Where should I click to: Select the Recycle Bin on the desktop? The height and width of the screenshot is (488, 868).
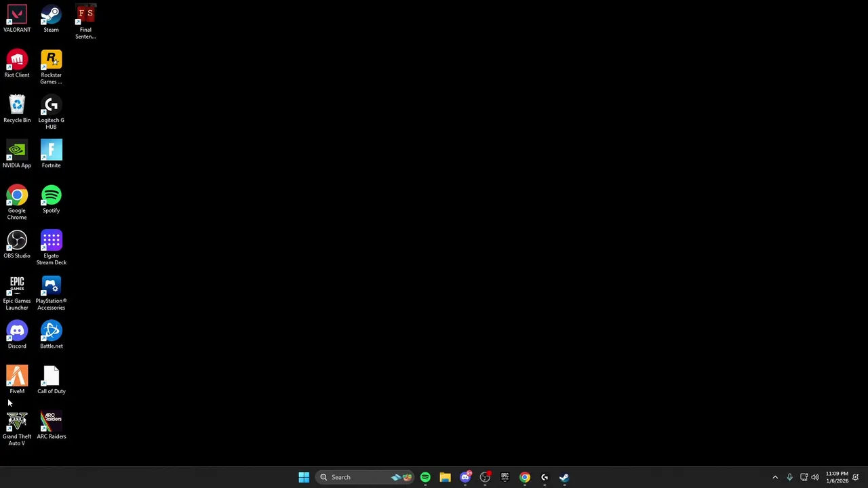17,110
